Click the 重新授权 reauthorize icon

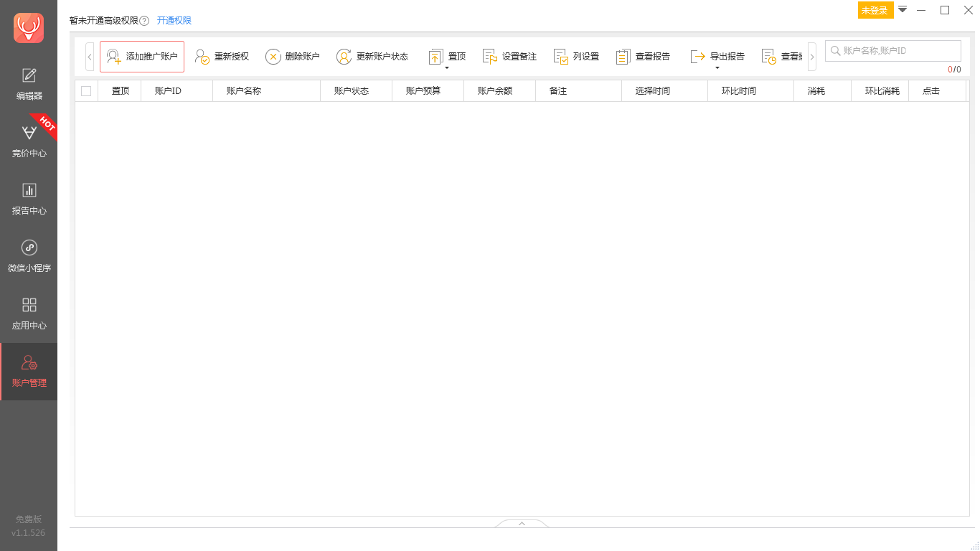[x=201, y=55]
